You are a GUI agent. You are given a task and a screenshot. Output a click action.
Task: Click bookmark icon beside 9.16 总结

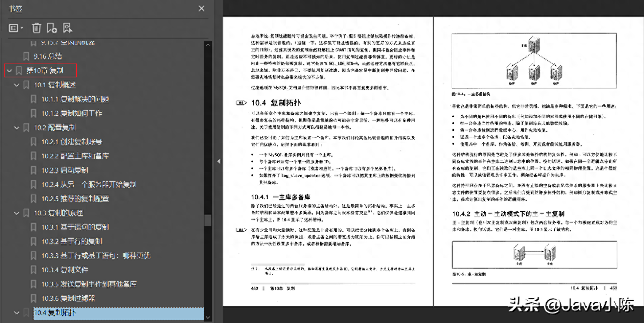click(x=26, y=56)
